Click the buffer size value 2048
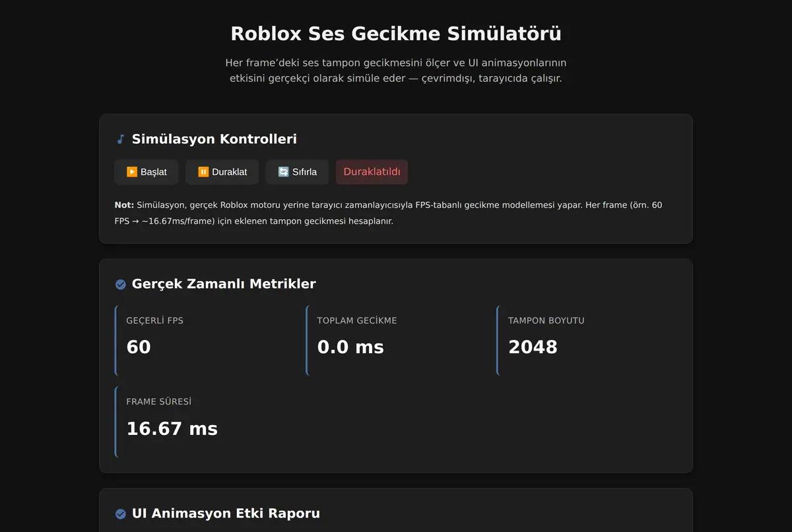 [533, 347]
